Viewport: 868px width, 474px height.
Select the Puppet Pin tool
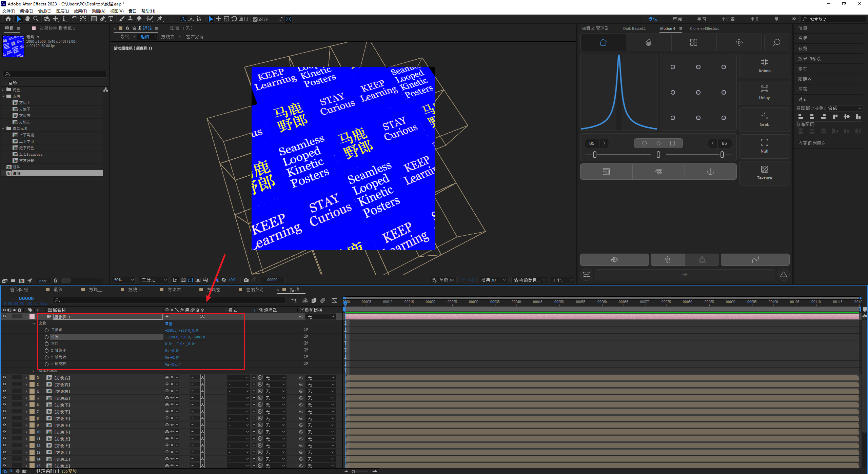[x=160, y=19]
